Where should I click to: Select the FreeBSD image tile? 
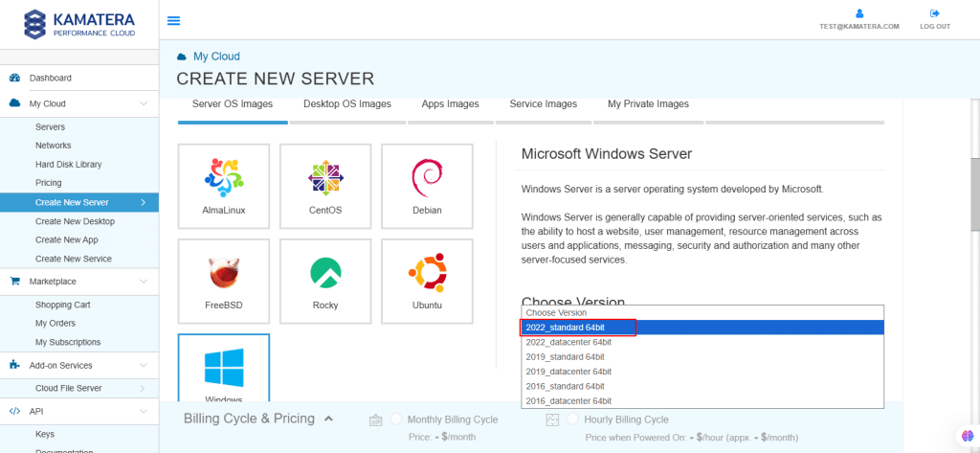click(224, 282)
